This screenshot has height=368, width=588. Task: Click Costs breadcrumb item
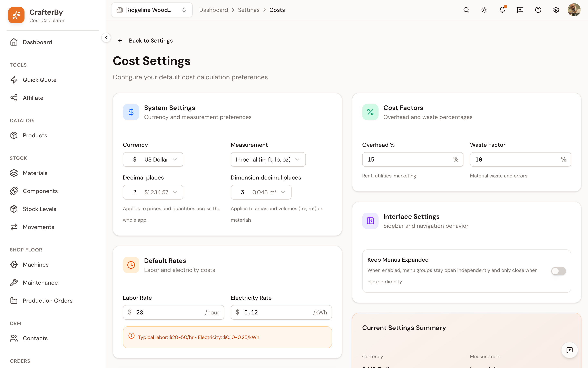277,10
